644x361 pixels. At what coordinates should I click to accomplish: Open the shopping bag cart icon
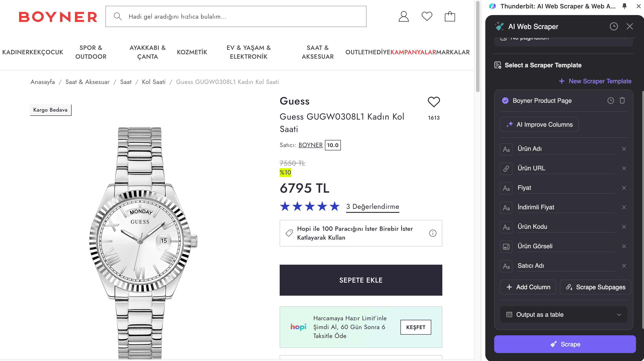pyautogui.click(x=449, y=16)
